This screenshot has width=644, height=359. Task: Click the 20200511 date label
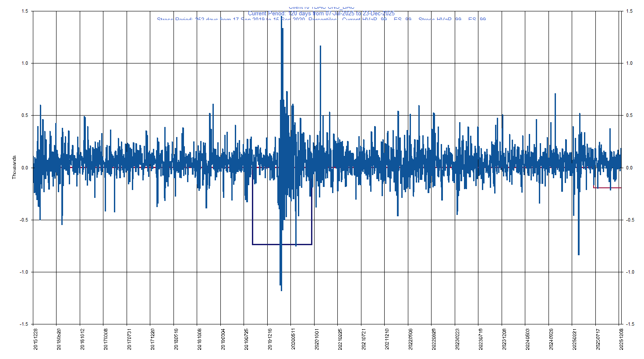coord(294,340)
